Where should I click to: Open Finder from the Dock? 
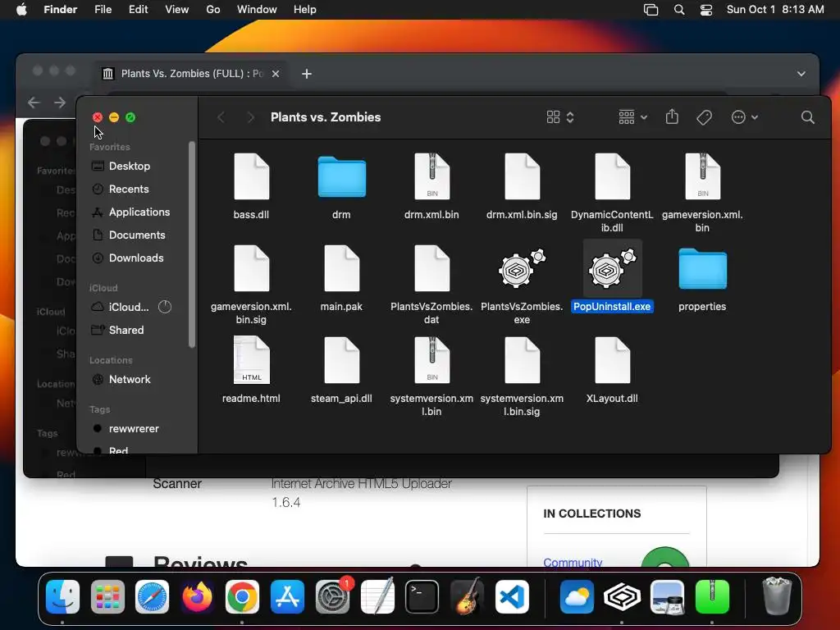pos(62,597)
